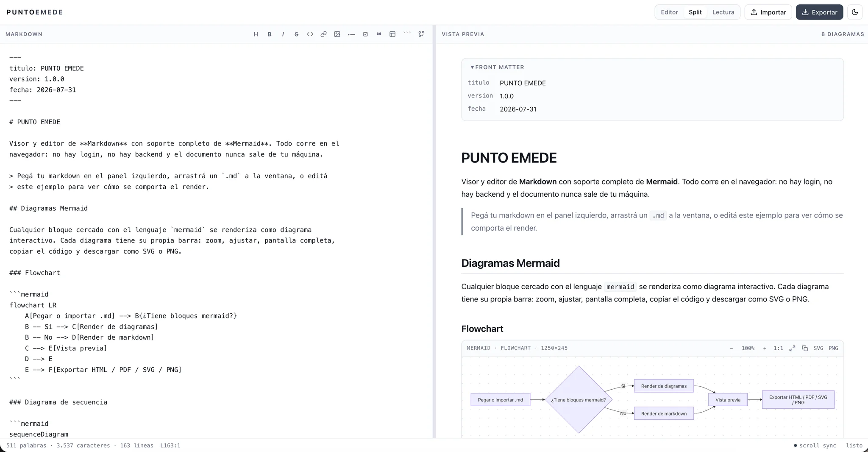Apply strikethrough formatting from the toolbar
This screenshot has height=452, width=868.
(296, 34)
